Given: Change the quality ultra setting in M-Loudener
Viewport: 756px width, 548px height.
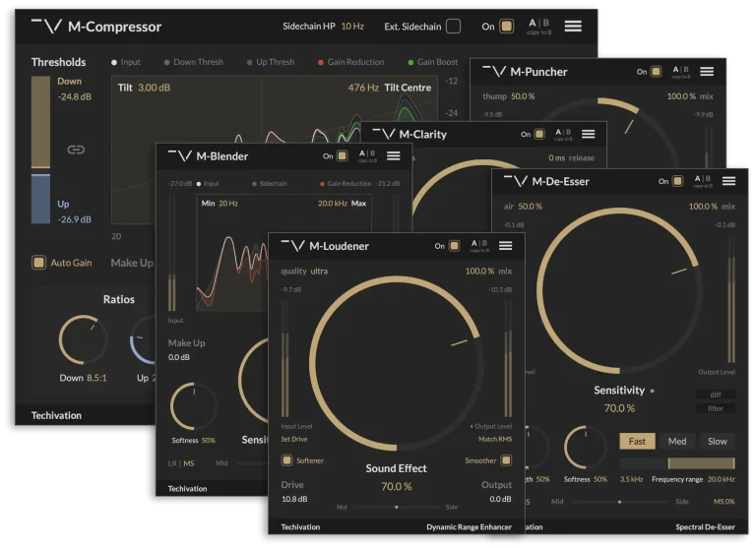Looking at the screenshot, I should 319,271.
